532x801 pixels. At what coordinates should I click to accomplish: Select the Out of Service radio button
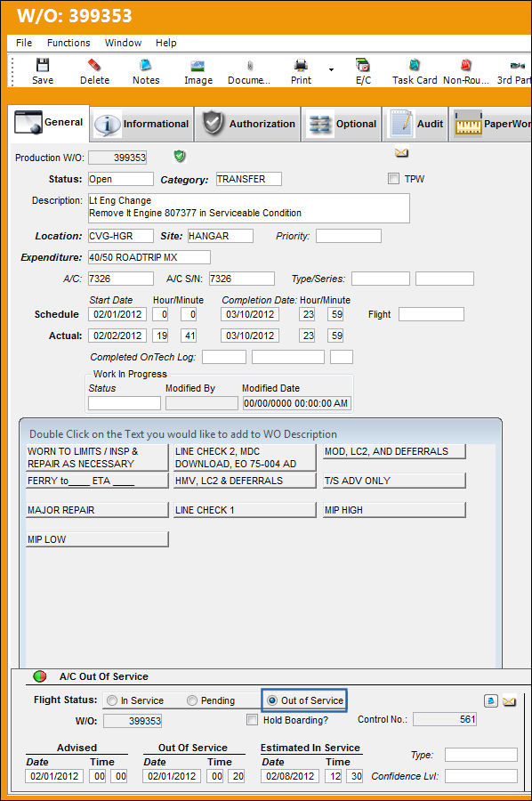pos(272,700)
